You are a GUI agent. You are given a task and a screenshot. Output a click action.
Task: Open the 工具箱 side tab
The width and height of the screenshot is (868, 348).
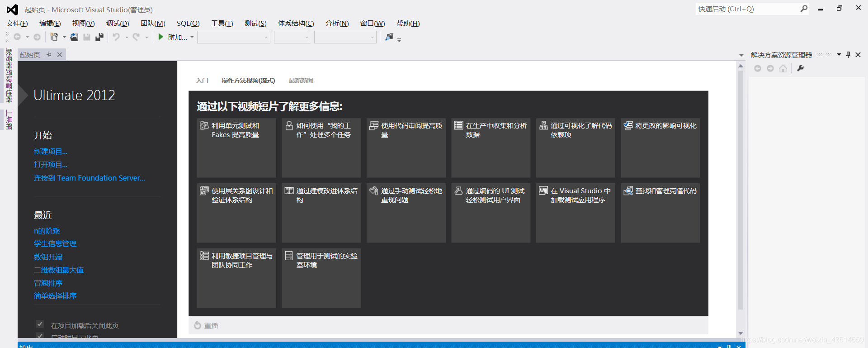[x=9, y=119]
